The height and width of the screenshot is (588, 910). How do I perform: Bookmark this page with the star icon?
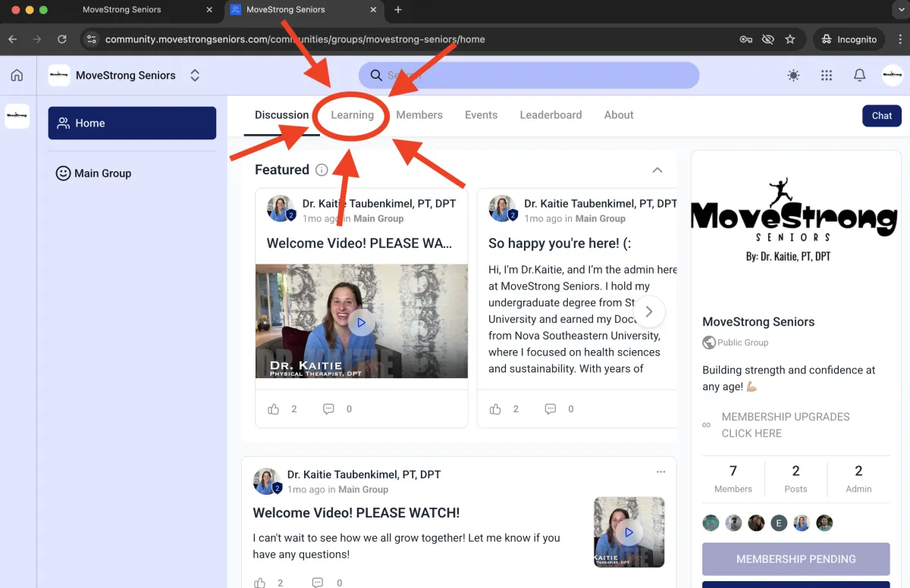[x=790, y=39]
